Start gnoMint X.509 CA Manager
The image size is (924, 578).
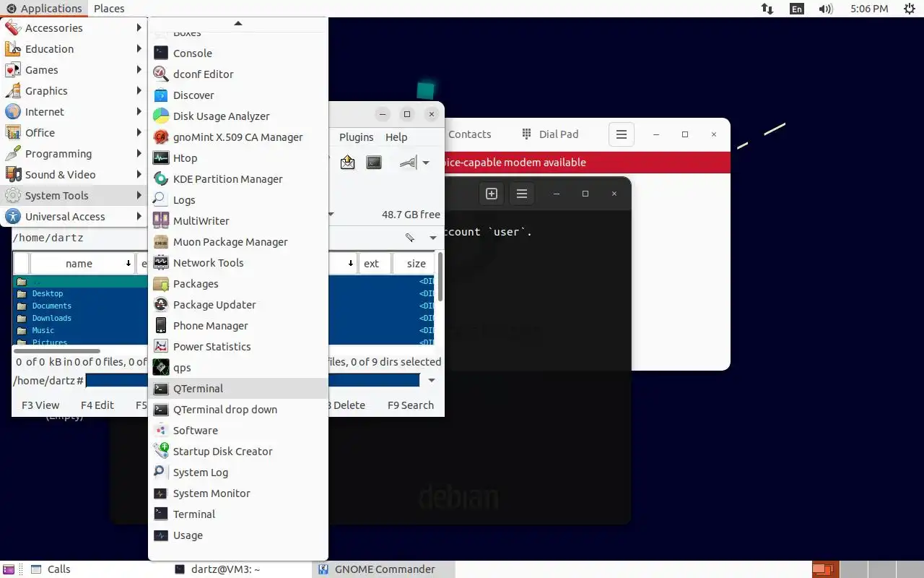pyautogui.click(x=238, y=137)
